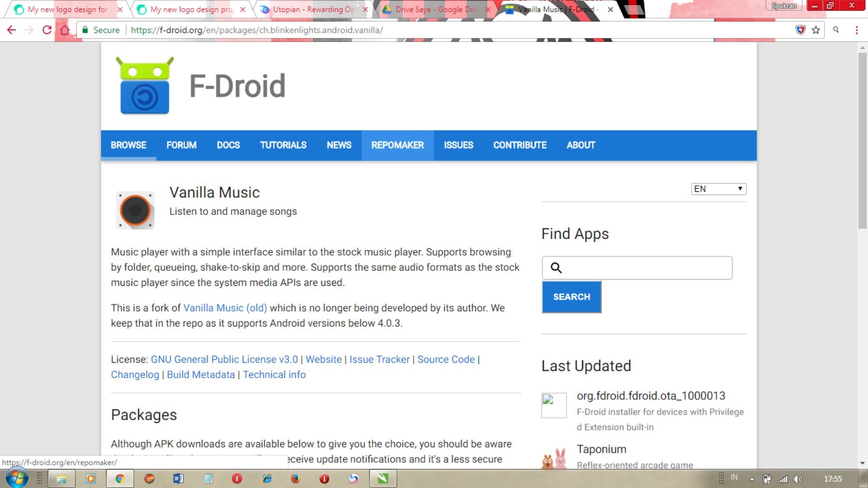Open Firefox from the taskbar

295,479
